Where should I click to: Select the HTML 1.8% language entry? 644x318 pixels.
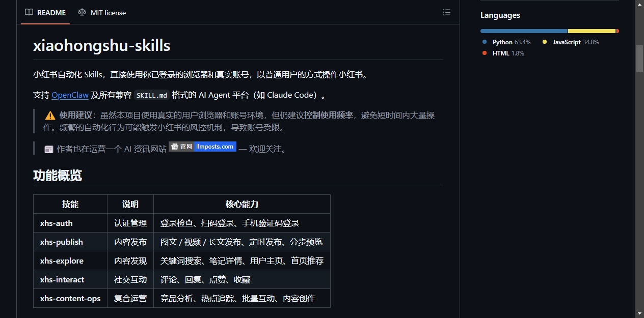(x=503, y=53)
